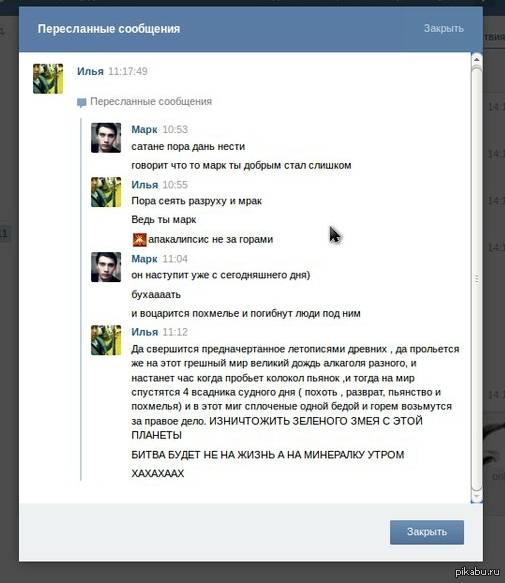This screenshot has width=505, height=583.
Task: Click the scrollbar up arrow
Action: pos(476,59)
